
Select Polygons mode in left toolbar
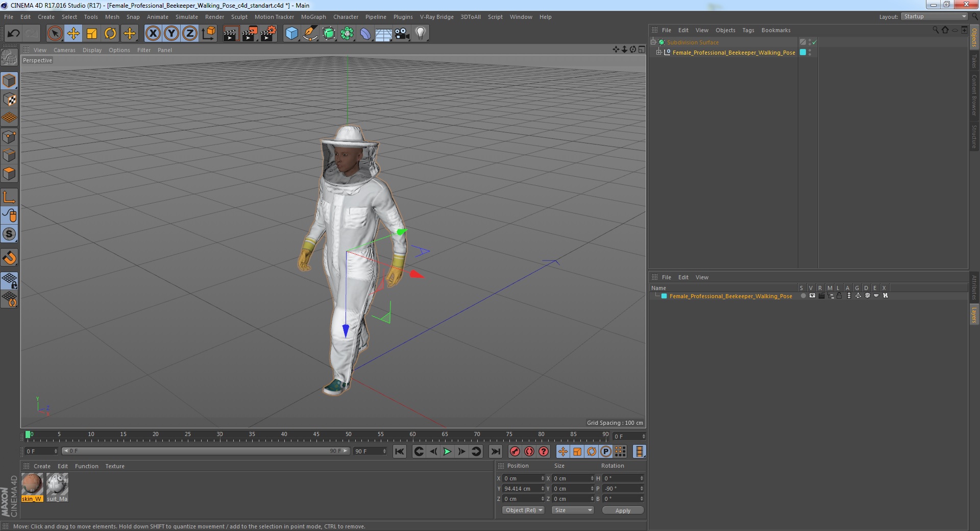(x=9, y=174)
